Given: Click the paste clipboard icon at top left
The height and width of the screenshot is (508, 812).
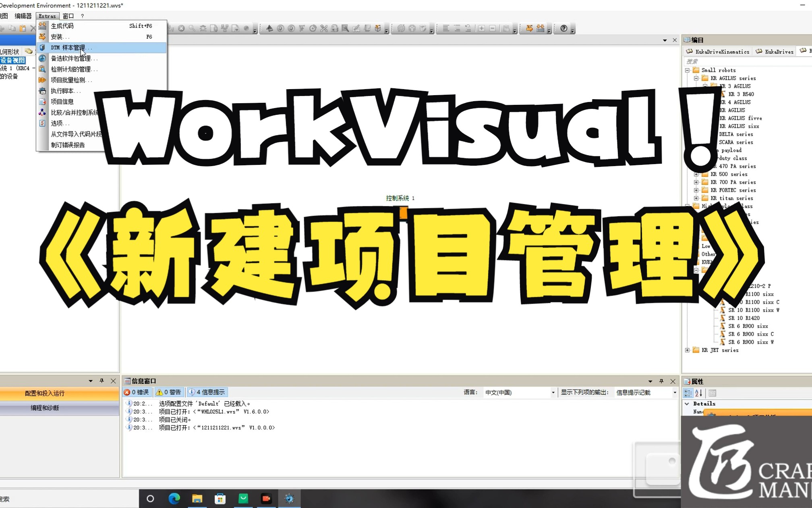Looking at the screenshot, I should tap(23, 28).
